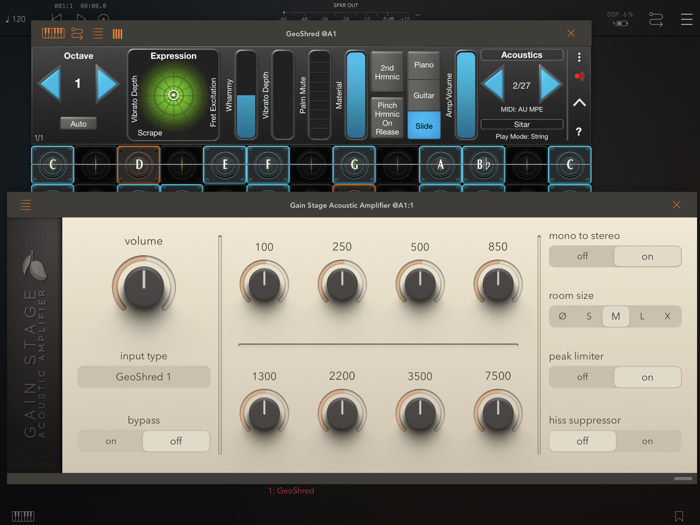Open the host routing icon in top bar
This screenshot has width=700, height=525.
pyautogui.click(x=656, y=20)
